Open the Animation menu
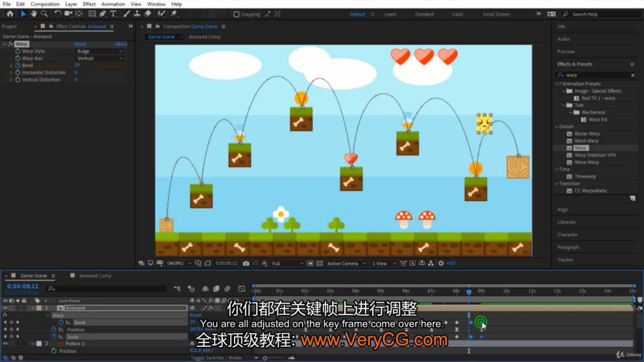This screenshot has height=362, width=644. pyautogui.click(x=113, y=4)
